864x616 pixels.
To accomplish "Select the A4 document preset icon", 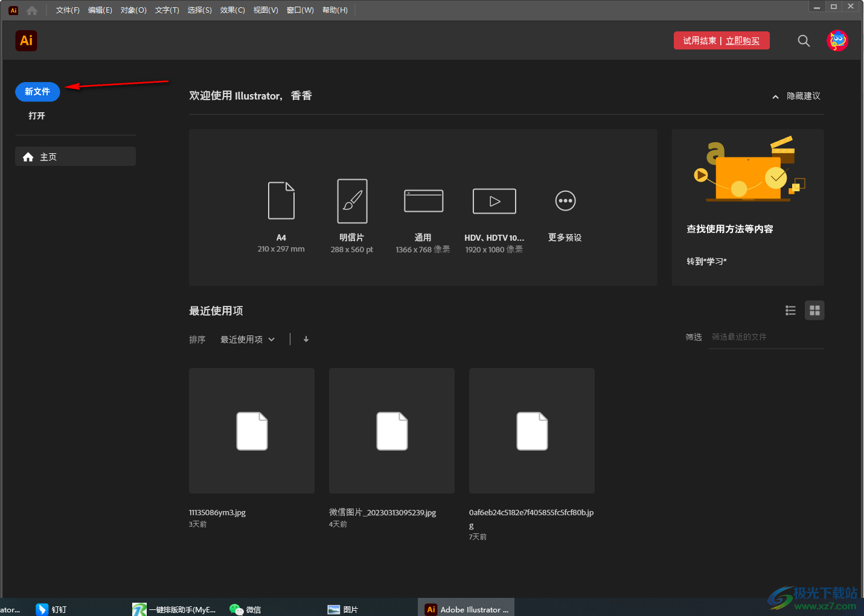I will pyautogui.click(x=281, y=201).
